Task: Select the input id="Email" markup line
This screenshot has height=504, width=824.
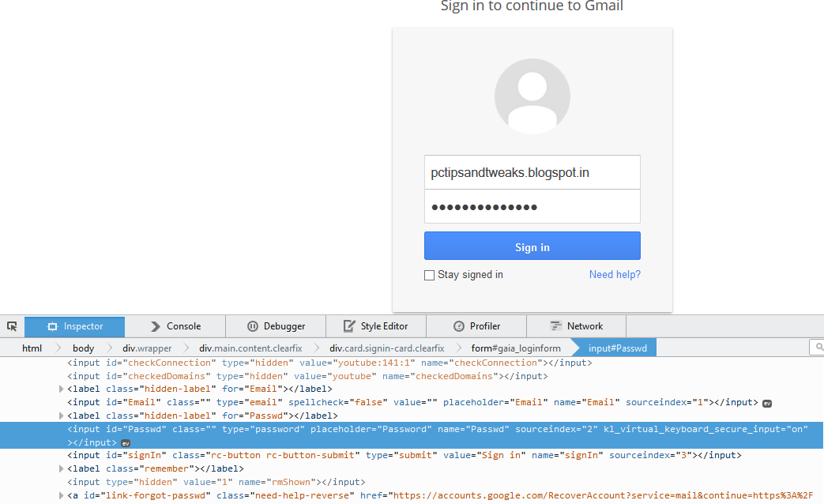Action: tap(412, 403)
